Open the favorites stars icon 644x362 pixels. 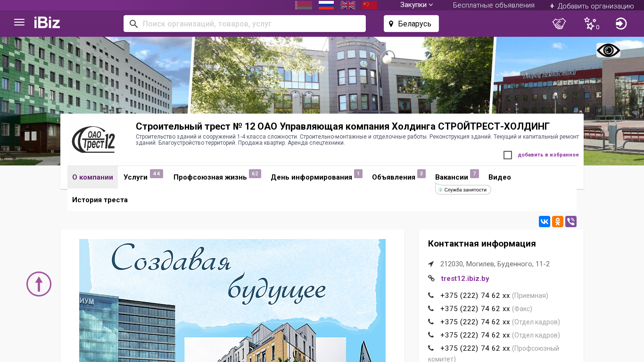click(591, 24)
